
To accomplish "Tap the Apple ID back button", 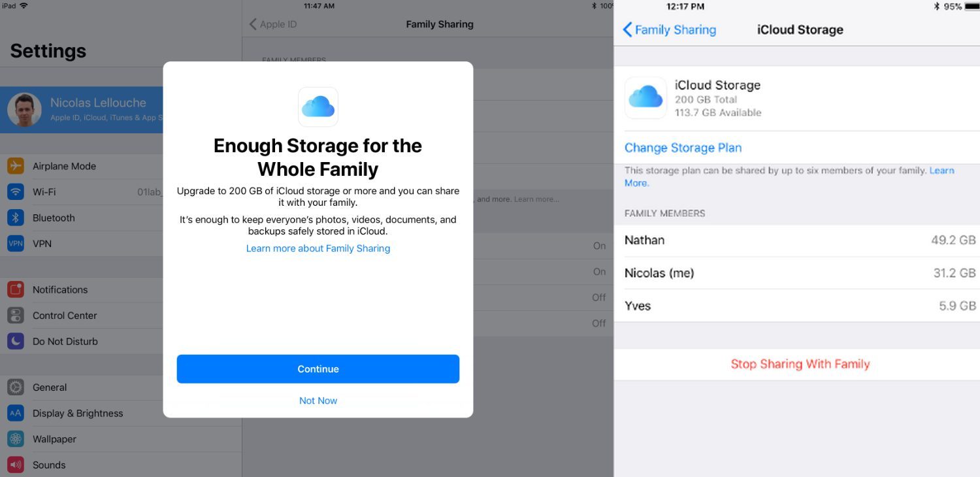I will pyautogui.click(x=273, y=24).
